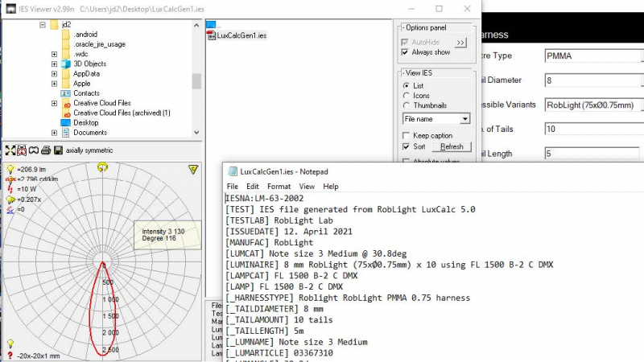Click the Tail Diameter field showing 8
Image resolution: width=644 pixels, height=362 pixels.
tap(592, 80)
